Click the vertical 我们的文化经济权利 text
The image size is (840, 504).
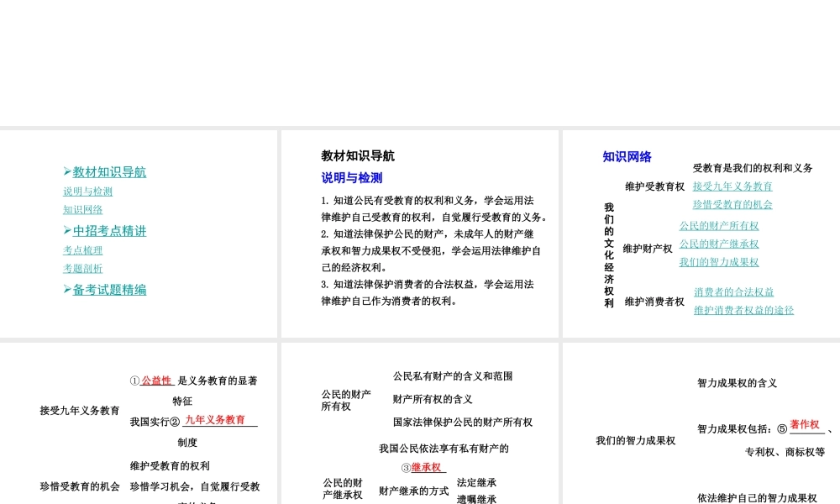coord(609,255)
